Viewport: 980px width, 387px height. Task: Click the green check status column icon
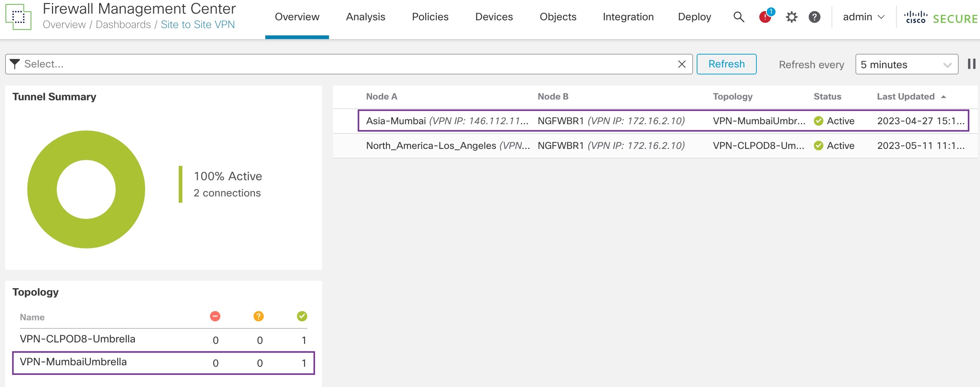point(302,316)
